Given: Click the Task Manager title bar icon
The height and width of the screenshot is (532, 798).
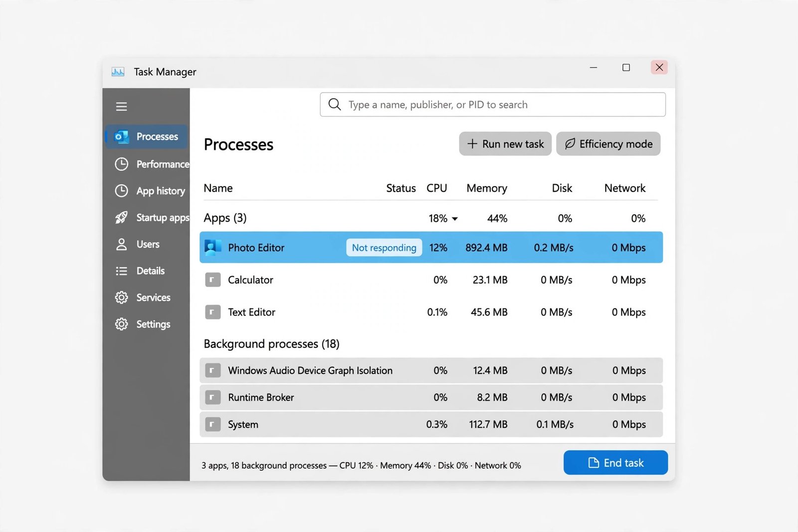Looking at the screenshot, I should point(118,72).
